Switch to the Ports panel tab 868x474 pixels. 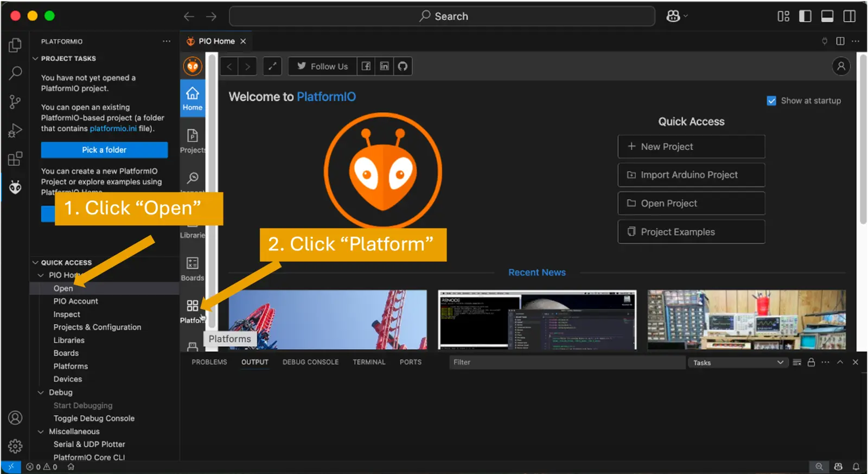point(411,362)
